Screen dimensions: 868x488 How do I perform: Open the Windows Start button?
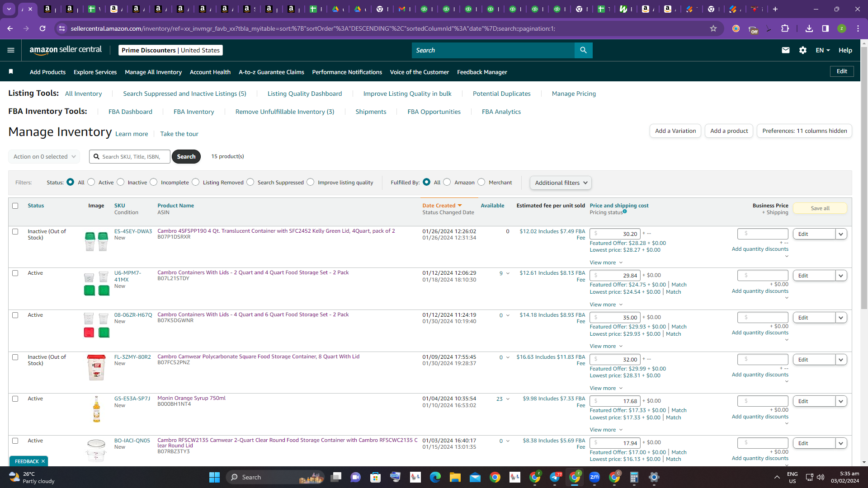point(214,477)
